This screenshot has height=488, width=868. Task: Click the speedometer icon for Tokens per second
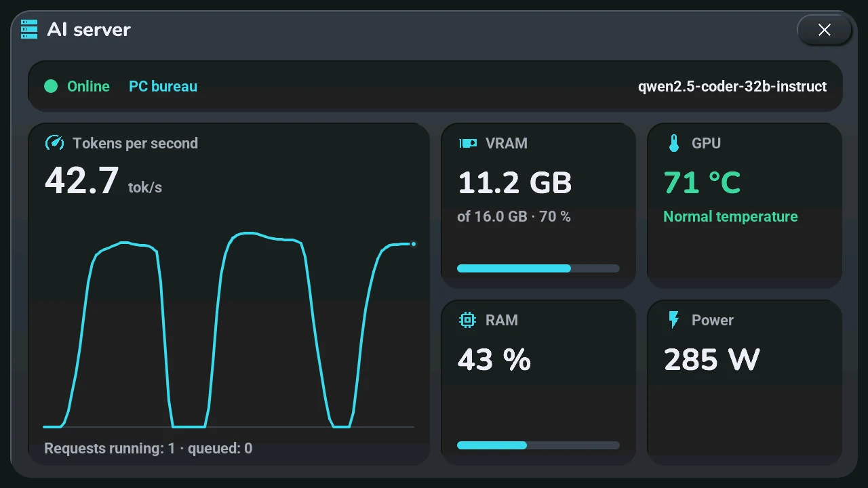(54, 143)
